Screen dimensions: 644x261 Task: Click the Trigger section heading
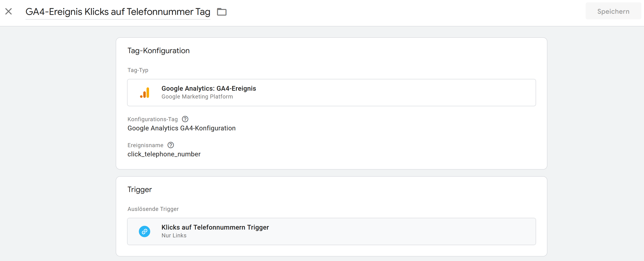(x=140, y=189)
